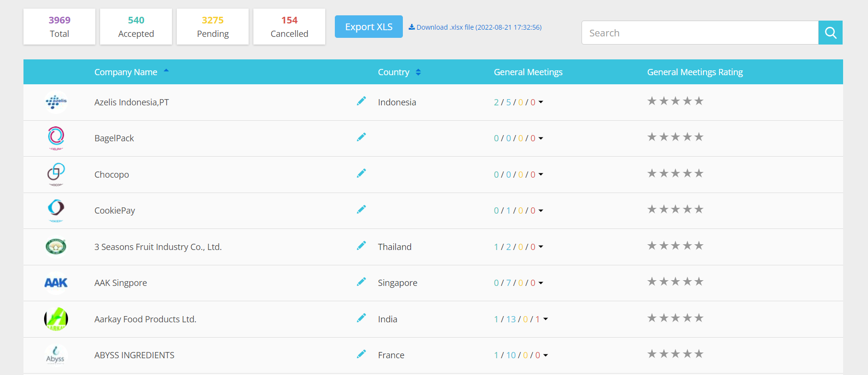Click the Chocopo company name
Viewport: 868px width, 375px height.
112,174
